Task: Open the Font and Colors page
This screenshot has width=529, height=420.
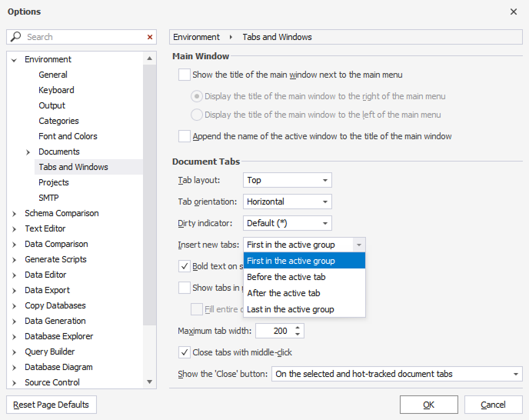Action: pos(68,136)
